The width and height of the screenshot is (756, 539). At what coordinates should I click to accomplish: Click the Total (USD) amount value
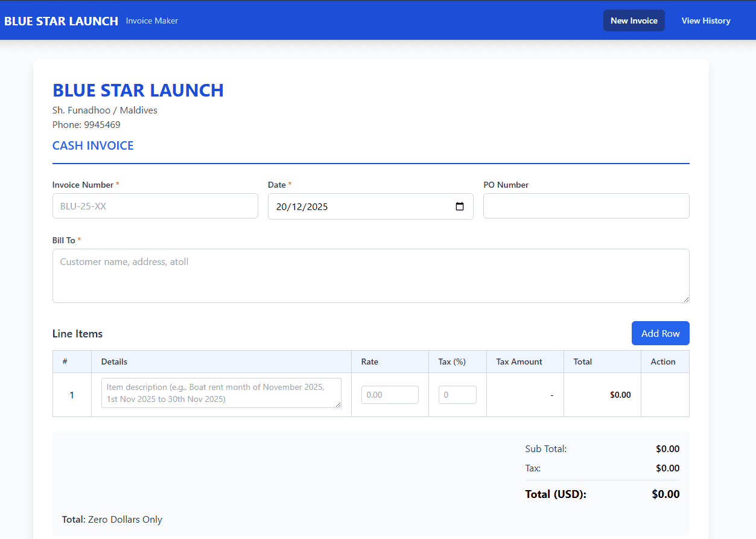coord(665,494)
